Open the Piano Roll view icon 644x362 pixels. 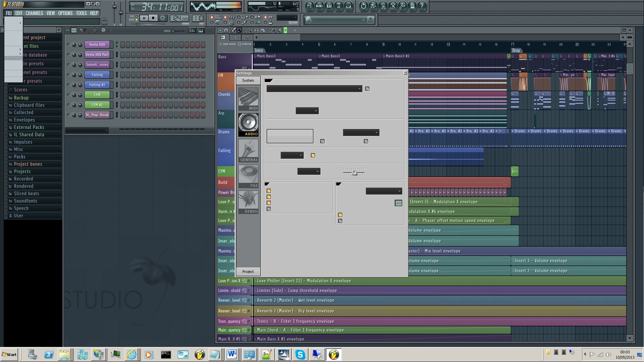click(x=329, y=6)
